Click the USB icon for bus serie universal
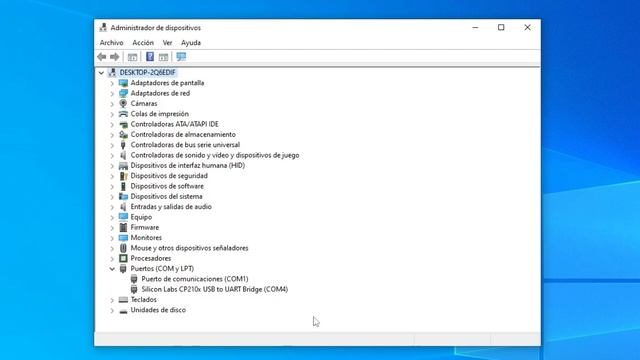Screen dimensions: 640x360 tap(123, 145)
